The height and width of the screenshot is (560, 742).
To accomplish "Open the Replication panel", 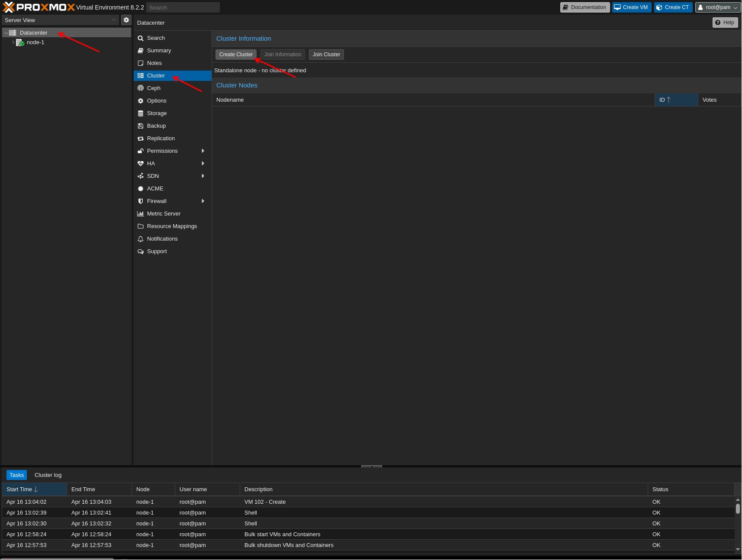I will tap(161, 138).
